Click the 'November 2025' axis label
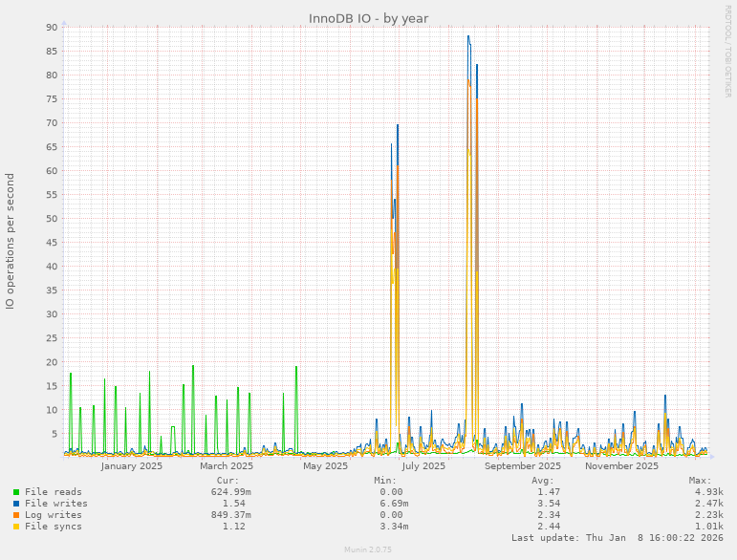This screenshot has height=560, width=737. coord(622,466)
